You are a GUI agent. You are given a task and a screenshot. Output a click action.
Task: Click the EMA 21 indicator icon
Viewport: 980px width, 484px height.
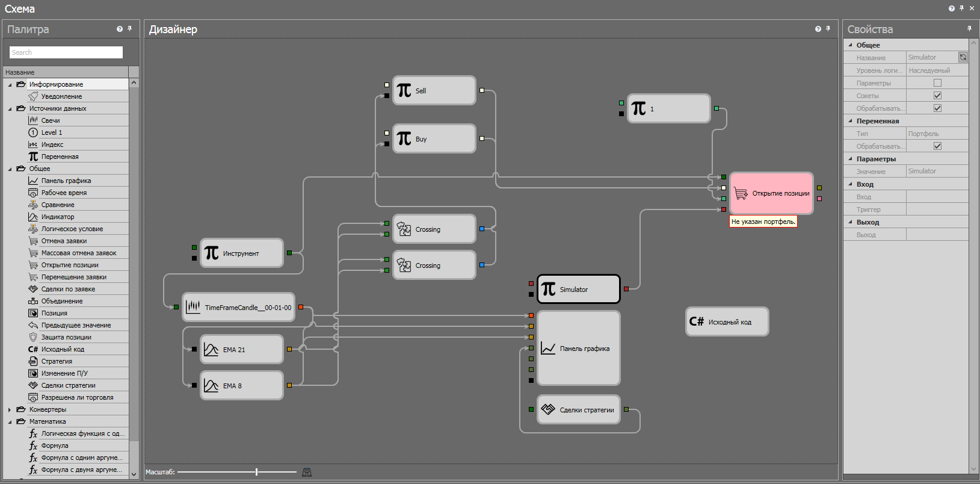click(211, 349)
